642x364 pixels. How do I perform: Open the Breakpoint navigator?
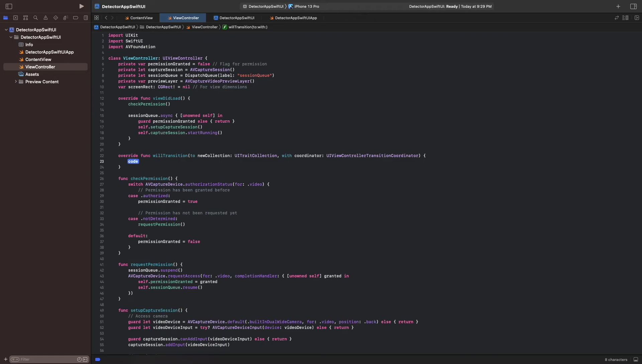coord(76,18)
